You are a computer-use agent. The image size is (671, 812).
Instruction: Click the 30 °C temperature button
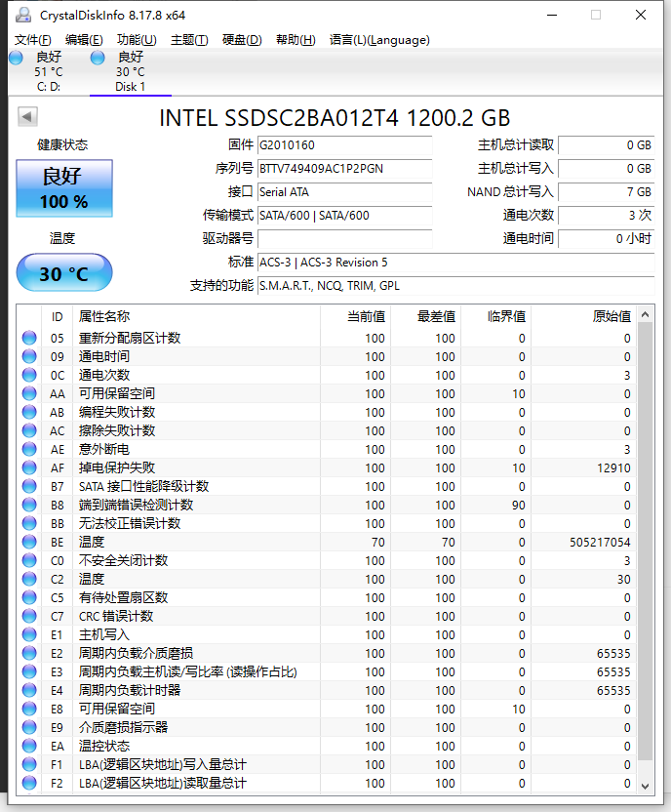[x=64, y=273]
